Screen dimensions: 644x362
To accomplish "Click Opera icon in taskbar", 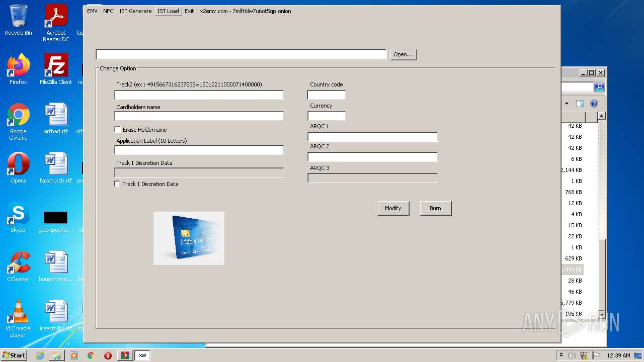I will pyautogui.click(x=108, y=355).
